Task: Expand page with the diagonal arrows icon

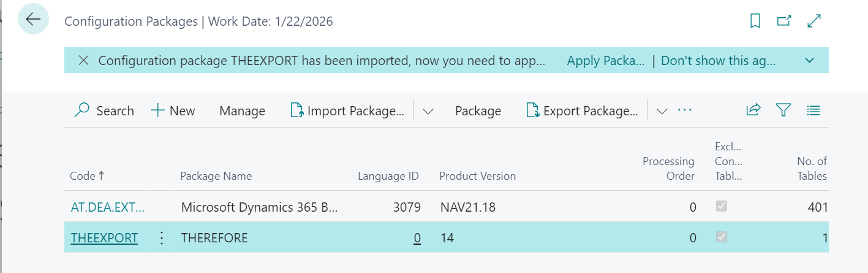Action: [x=814, y=21]
